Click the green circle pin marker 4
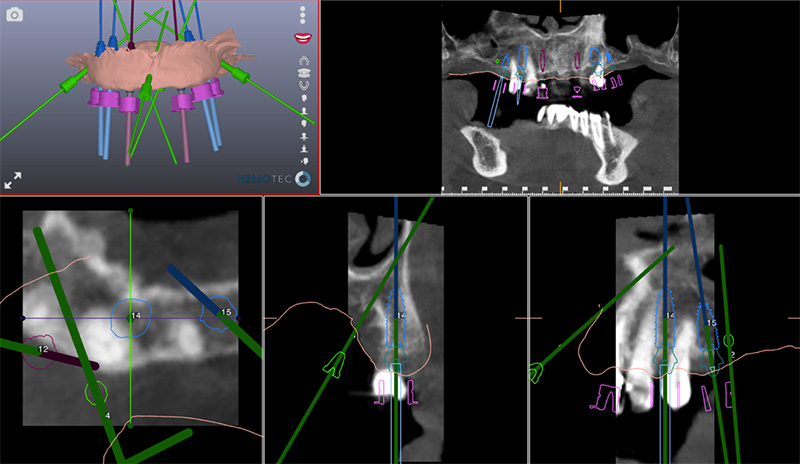Image resolution: width=800 pixels, height=464 pixels. coord(98,393)
